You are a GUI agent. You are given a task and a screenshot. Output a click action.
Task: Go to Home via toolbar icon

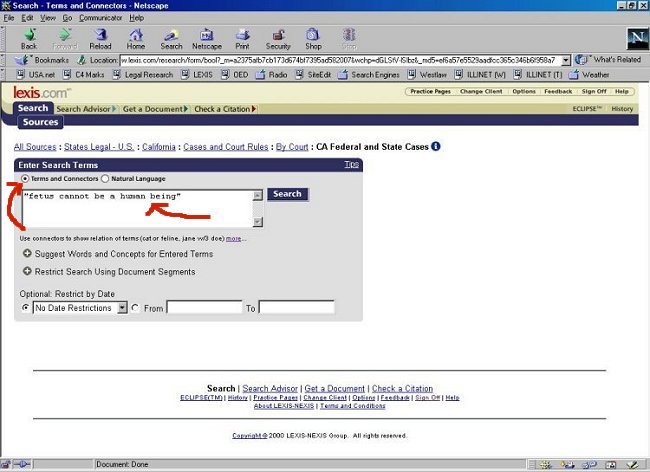136,39
